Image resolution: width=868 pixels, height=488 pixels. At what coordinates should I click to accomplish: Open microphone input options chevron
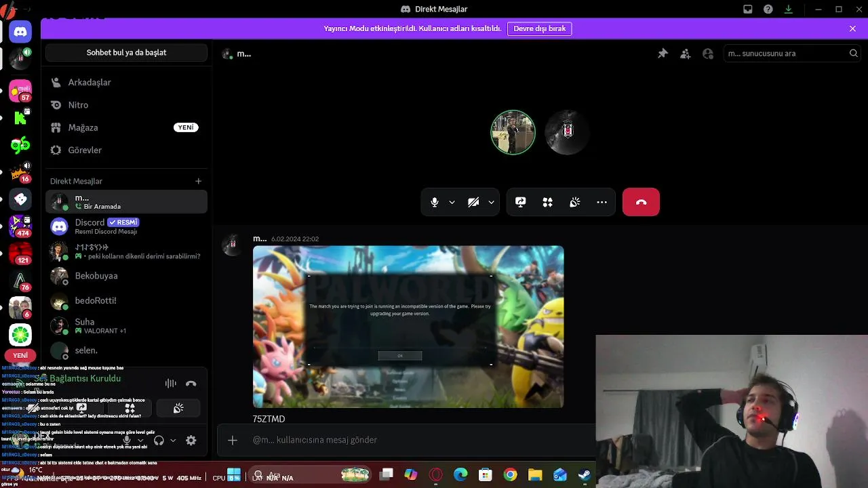click(452, 202)
